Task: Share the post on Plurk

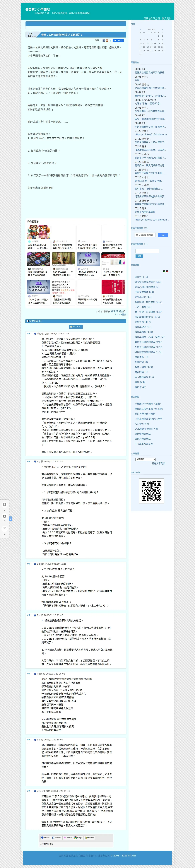Action: tap(107, 40)
